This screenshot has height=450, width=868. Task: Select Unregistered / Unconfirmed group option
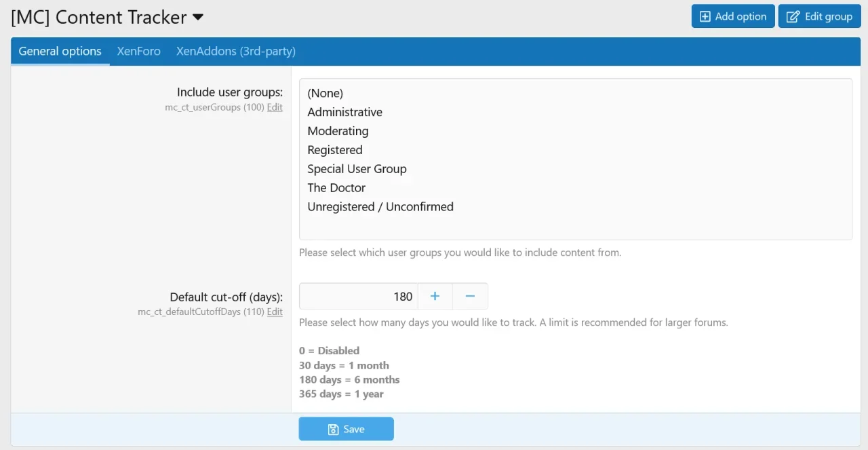380,207
